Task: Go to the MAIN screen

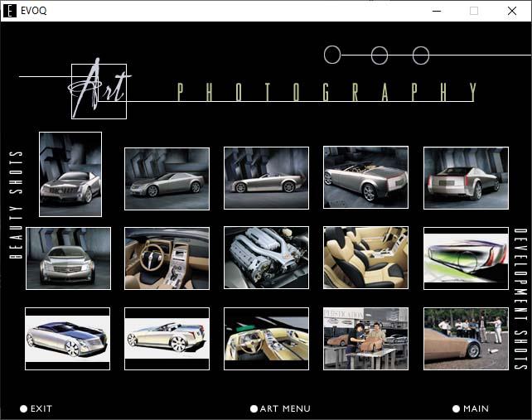Action: [x=471, y=408]
